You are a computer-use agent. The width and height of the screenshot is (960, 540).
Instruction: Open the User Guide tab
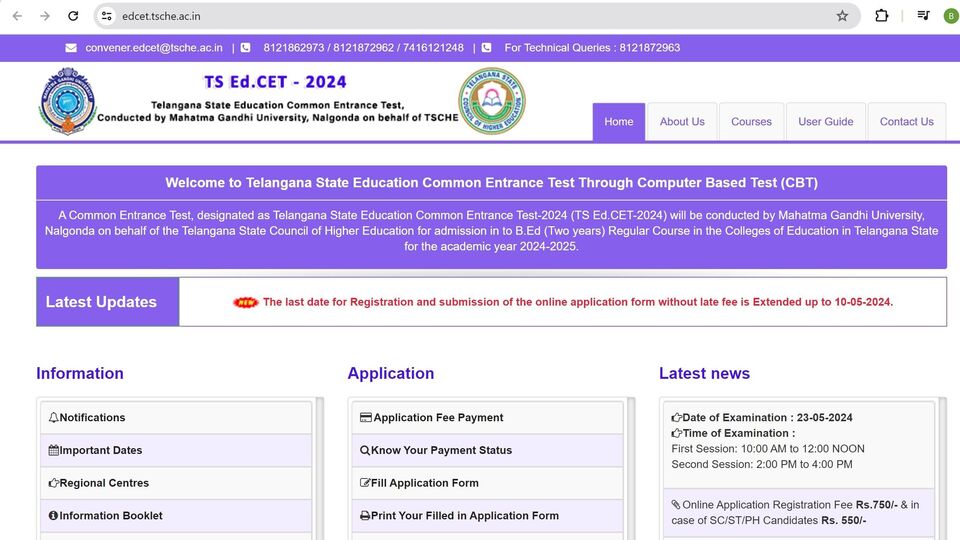coord(825,122)
